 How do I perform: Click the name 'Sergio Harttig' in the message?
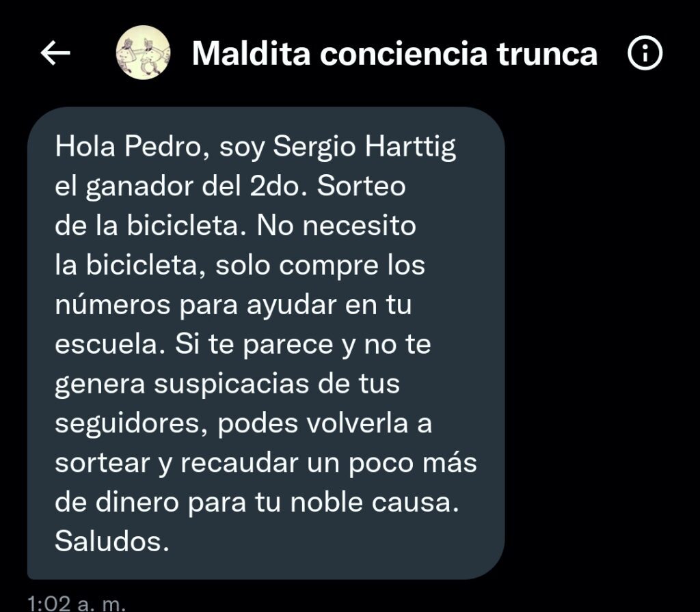tap(364, 148)
